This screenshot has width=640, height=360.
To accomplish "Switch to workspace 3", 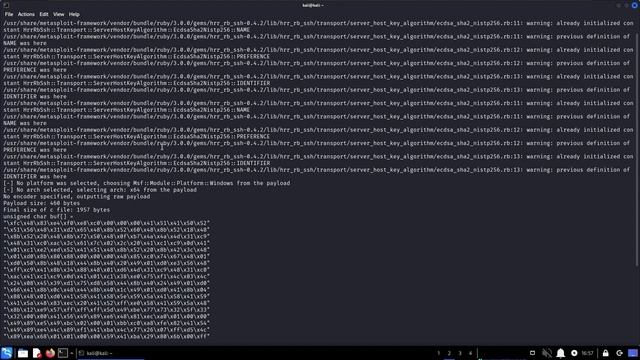I will point(460,353).
